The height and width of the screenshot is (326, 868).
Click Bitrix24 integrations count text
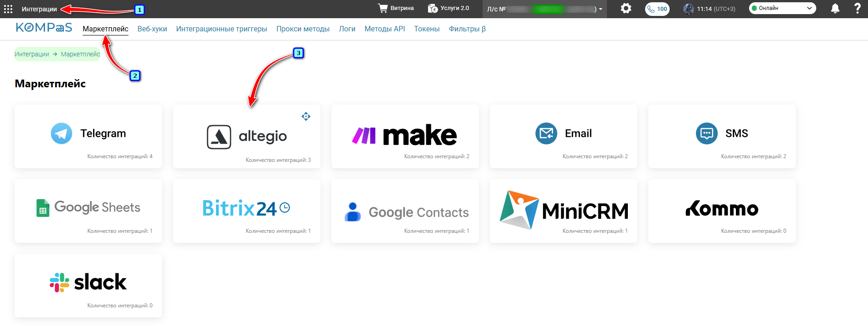(278, 231)
